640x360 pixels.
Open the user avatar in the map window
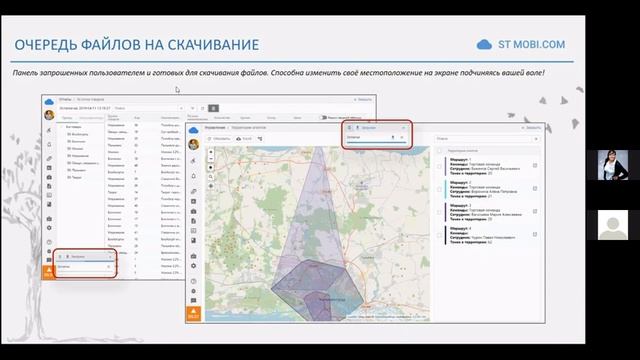(193, 144)
